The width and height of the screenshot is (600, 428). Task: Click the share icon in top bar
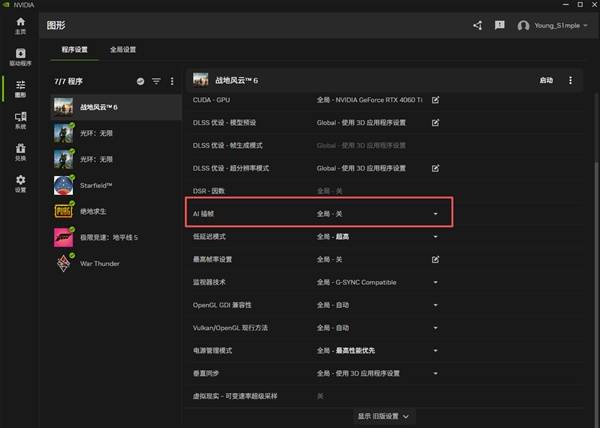[477, 25]
